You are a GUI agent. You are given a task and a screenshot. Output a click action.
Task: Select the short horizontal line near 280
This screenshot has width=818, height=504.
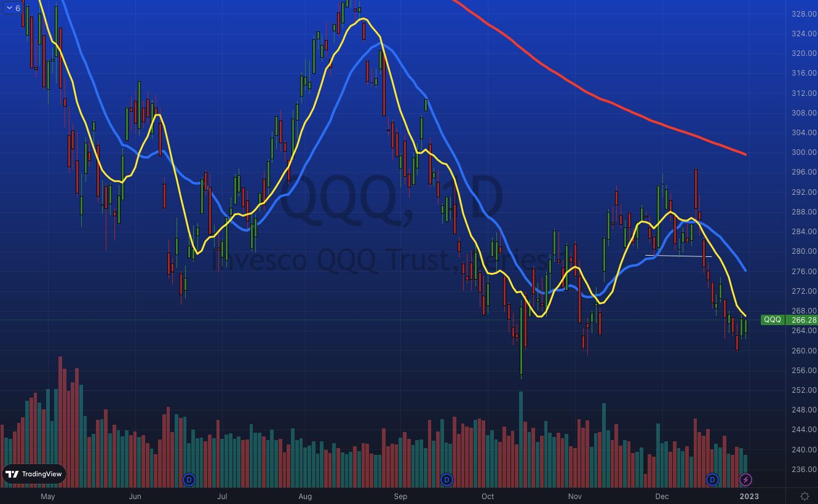pos(678,256)
